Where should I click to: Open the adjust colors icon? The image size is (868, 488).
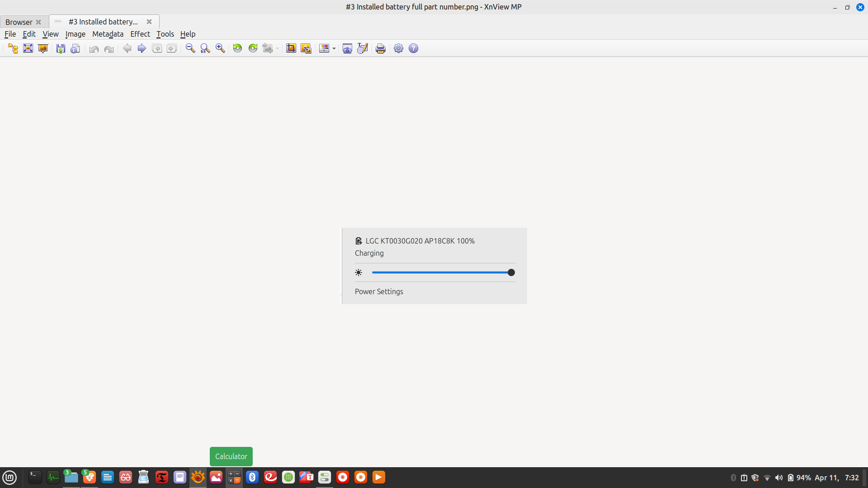pyautogui.click(x=324, y=48)
